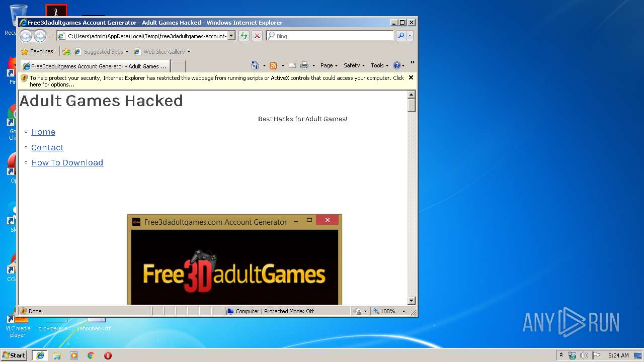Image resolution: width=644 pixels, height=362 pixels.
Task: Click the scrollbar down arrow
Action: (x=412, y=301)
